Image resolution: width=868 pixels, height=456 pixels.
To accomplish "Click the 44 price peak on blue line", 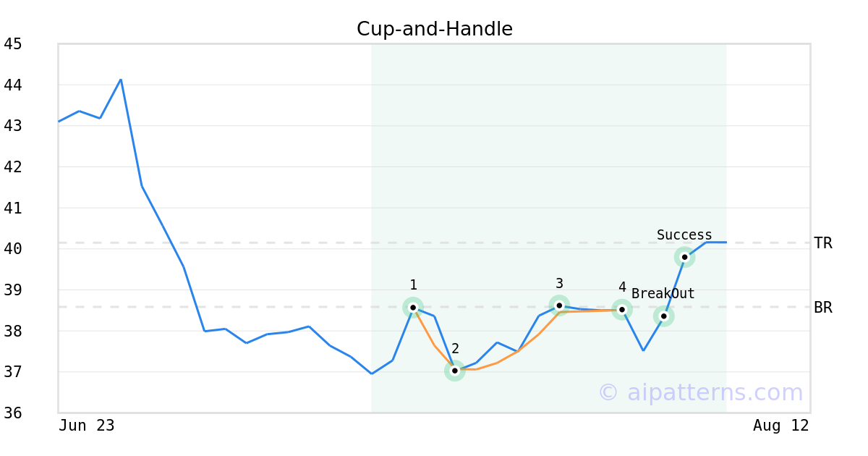I will tap(121, 80).
